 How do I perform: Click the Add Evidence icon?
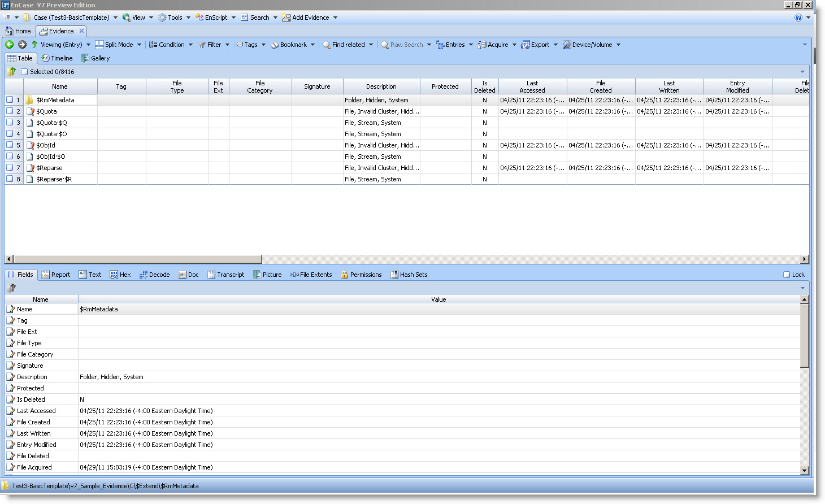286,18
